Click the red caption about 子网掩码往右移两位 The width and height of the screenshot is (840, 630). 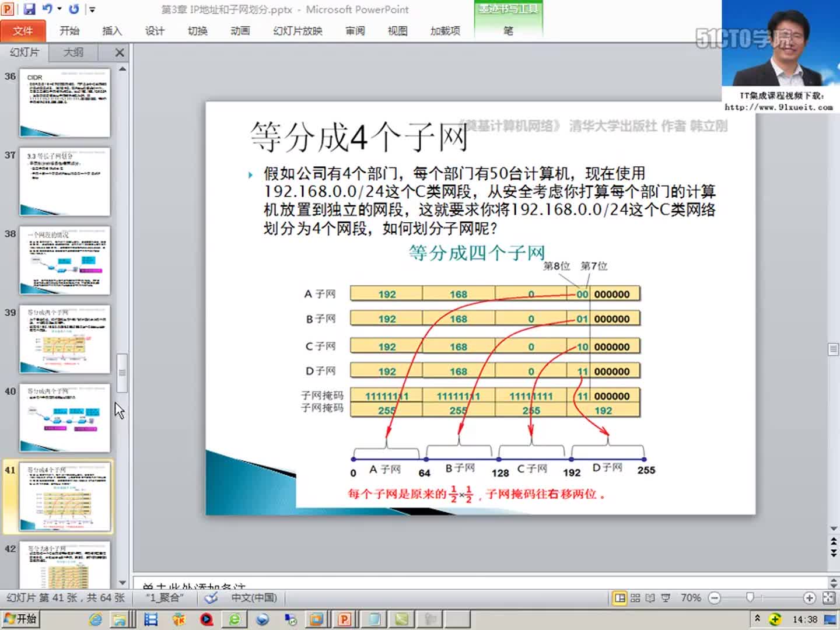pos(477,494)
